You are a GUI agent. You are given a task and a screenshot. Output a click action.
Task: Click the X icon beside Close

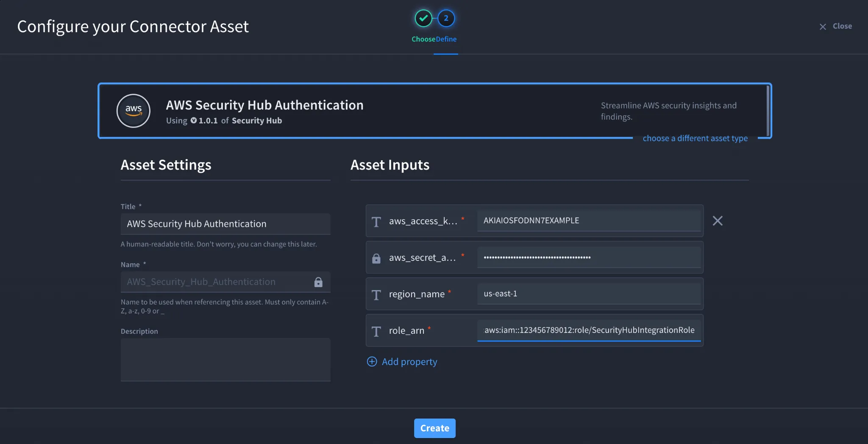click(x=823, y=27)
